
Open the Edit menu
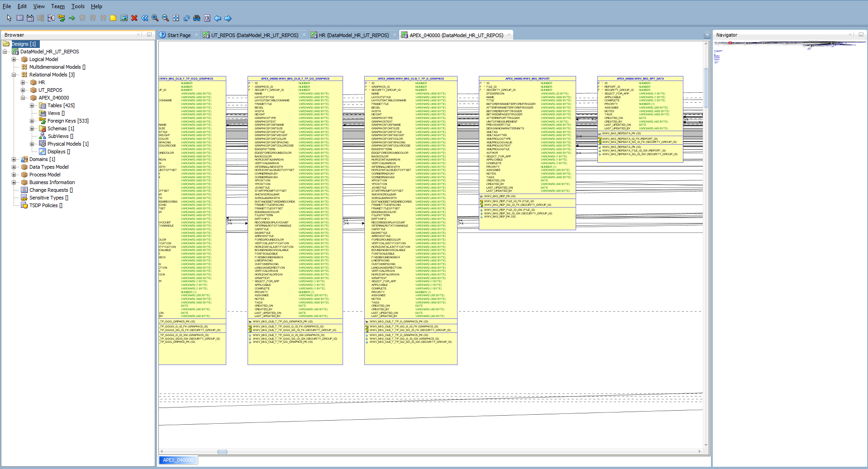pos(22,6)
